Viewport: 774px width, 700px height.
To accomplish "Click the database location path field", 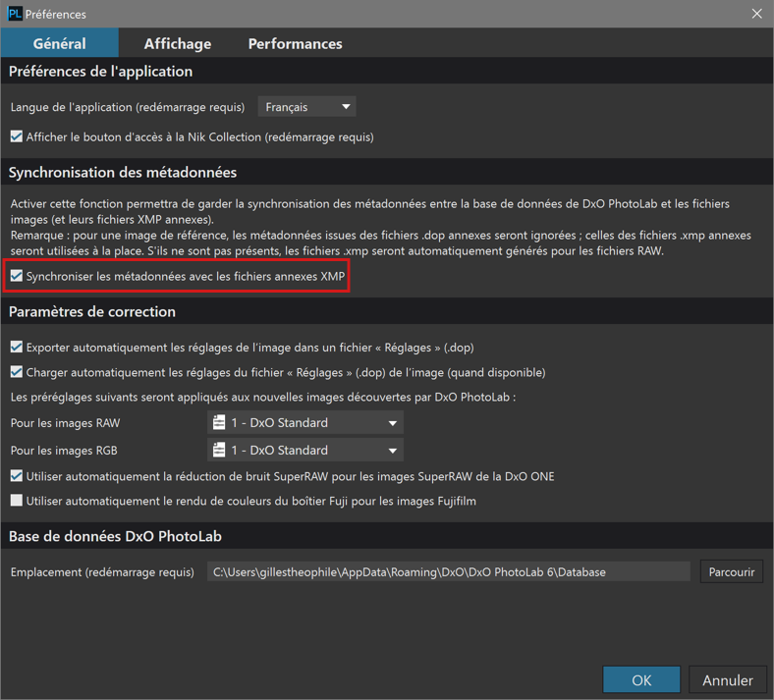I will 449,571.
